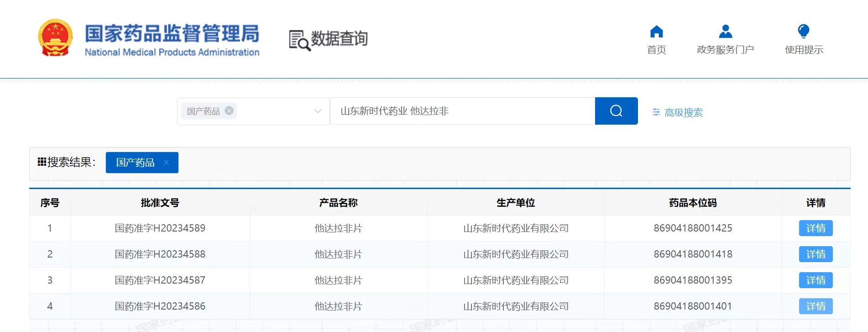Open the 首页 home icon
The width and height of the screenshot is (868, 332).
[656, 32]
